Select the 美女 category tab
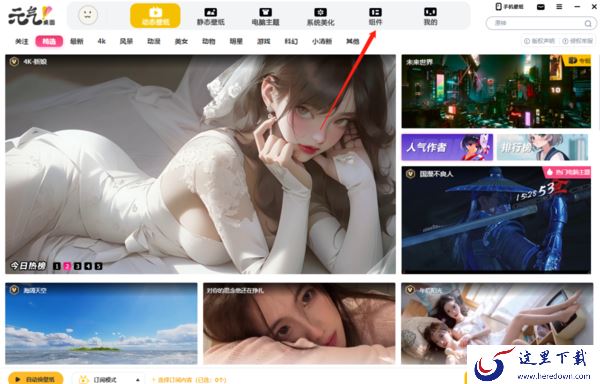 tap(181, 41)
